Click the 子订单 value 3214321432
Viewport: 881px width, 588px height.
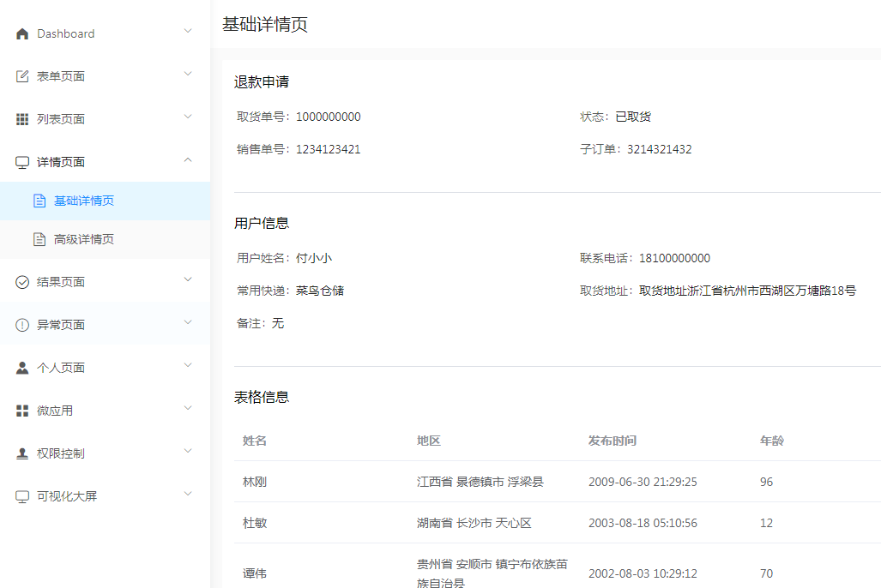[x=659, y=149]
